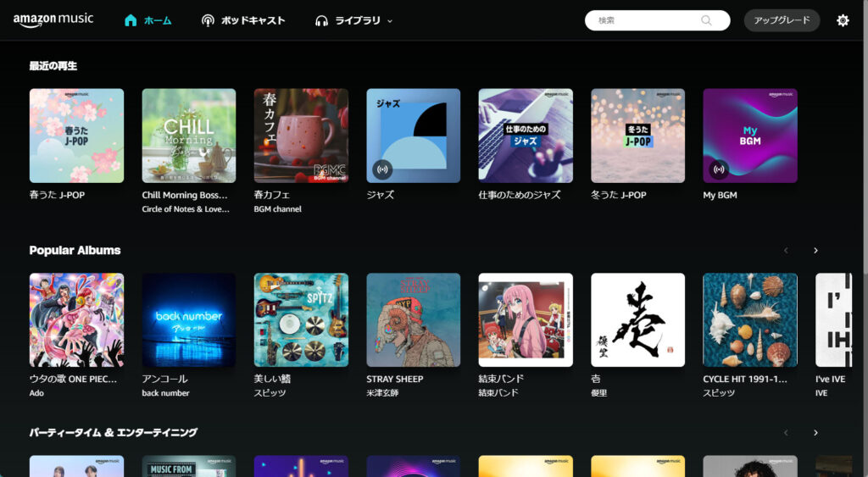Open settings via the gear icon

[843, 20]
